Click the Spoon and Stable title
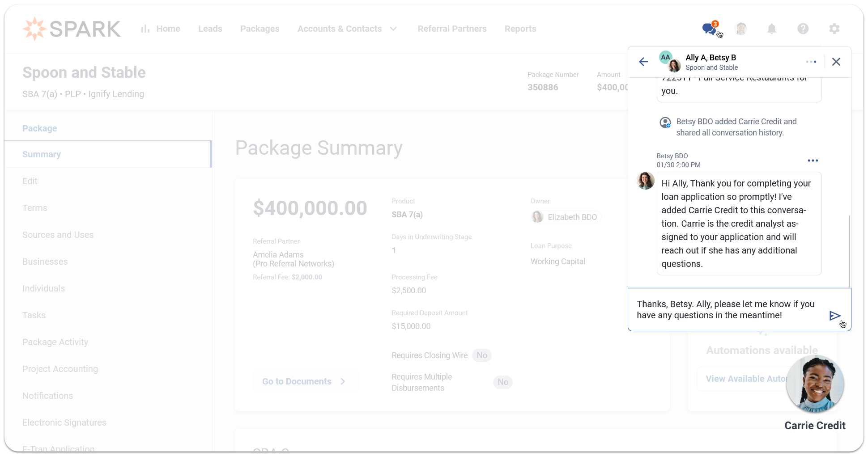Viewport: 868px width, 456px height. tap(84, 72)
